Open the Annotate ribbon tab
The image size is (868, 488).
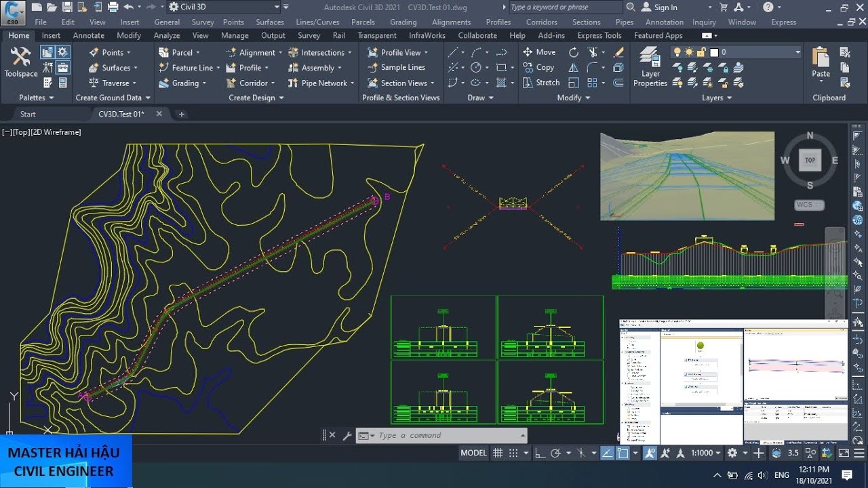click(88, 35)
